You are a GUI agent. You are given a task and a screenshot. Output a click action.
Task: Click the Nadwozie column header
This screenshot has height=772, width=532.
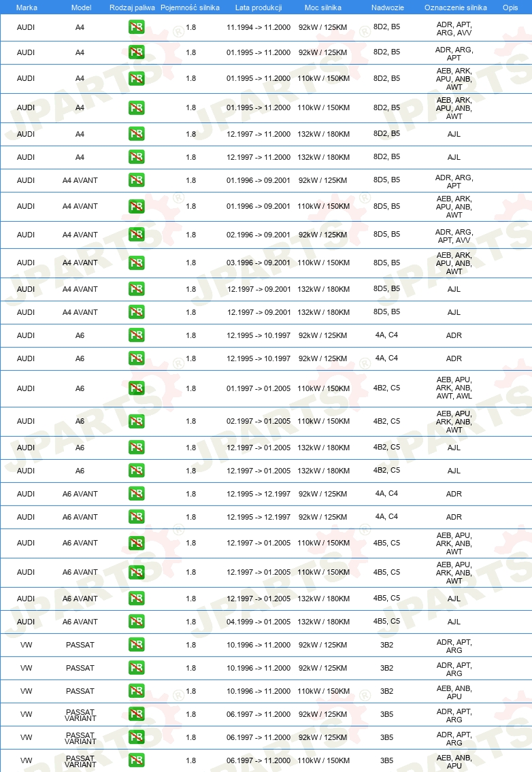click(x=388, y=7)
